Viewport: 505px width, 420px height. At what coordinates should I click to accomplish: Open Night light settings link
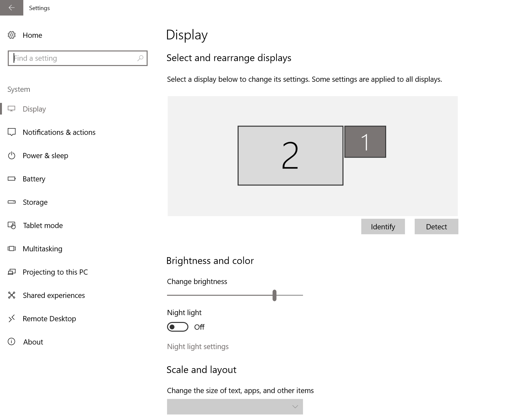click(x=198, y=347)
